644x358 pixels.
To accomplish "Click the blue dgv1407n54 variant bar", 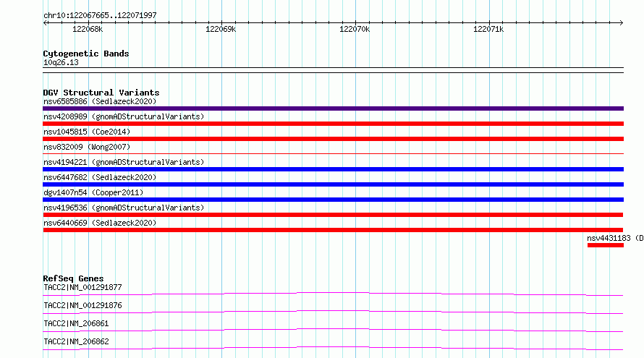I will pyautogui.click(x=333, y=200).
